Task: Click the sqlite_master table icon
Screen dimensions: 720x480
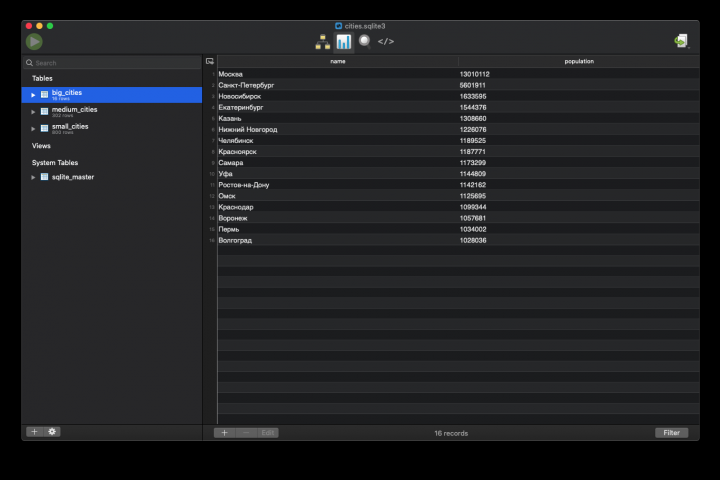Action: pyautogui.click(x=45, y=177)
